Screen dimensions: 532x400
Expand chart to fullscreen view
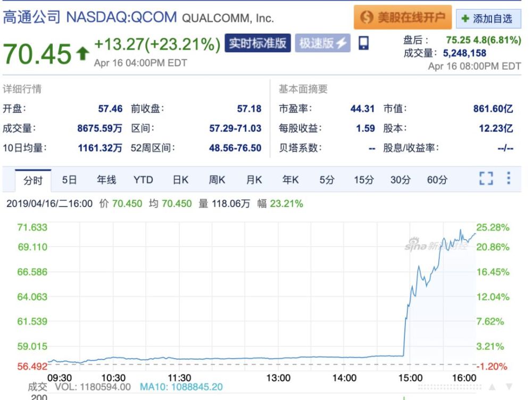[486, 179]
